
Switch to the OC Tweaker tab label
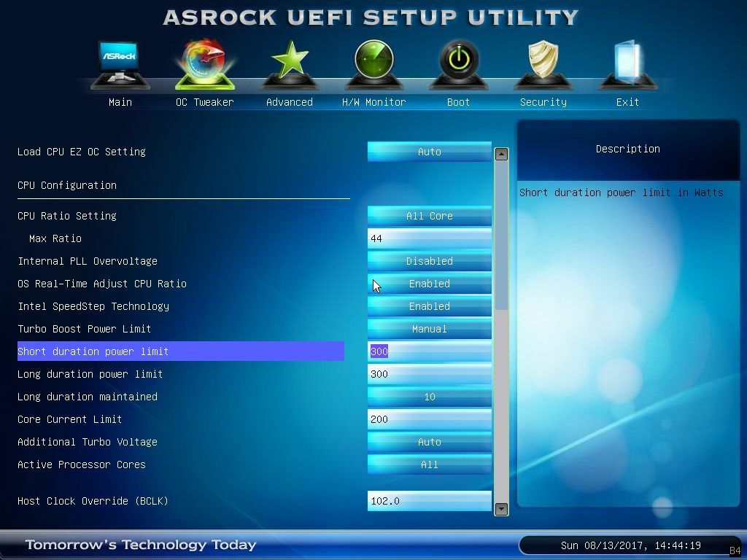pos(205,102)
